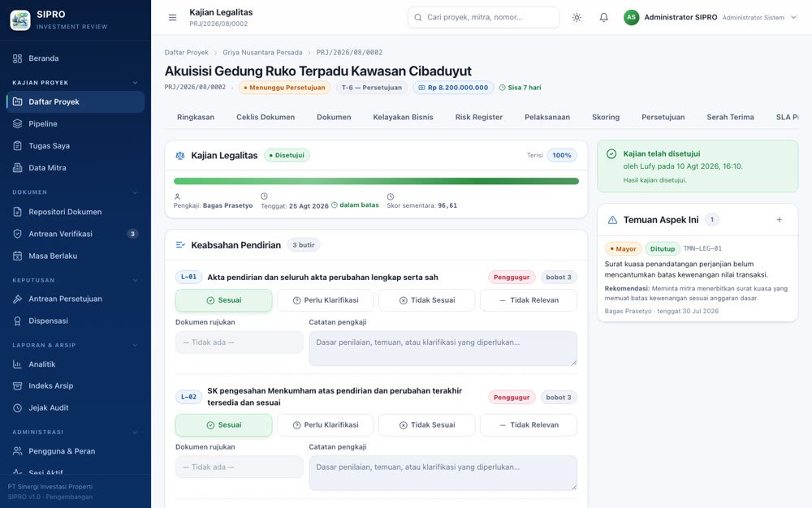
Task: Click the Pipeline layers icon
Action: pos(18,123)
